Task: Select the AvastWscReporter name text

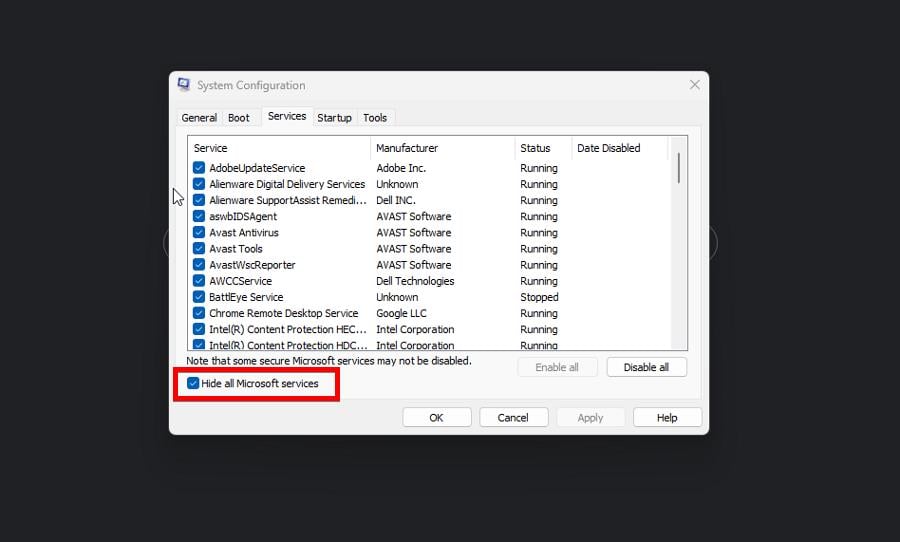Action: coord(252,265)
